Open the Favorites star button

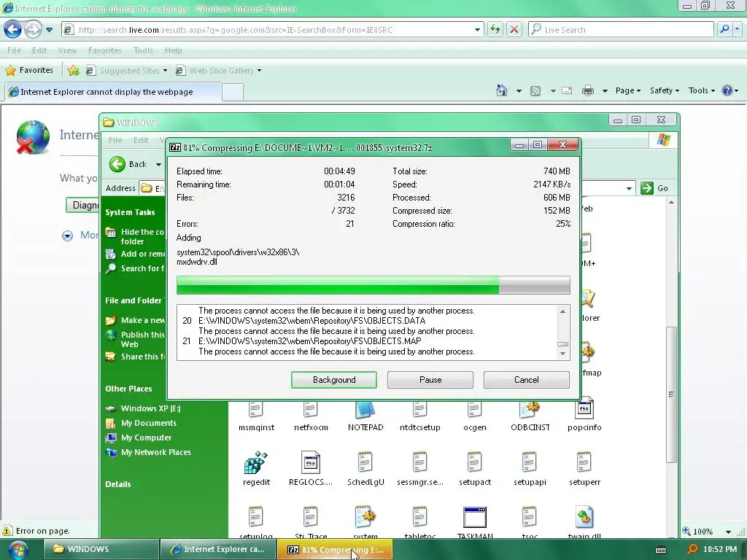click(x=29, y=71)
